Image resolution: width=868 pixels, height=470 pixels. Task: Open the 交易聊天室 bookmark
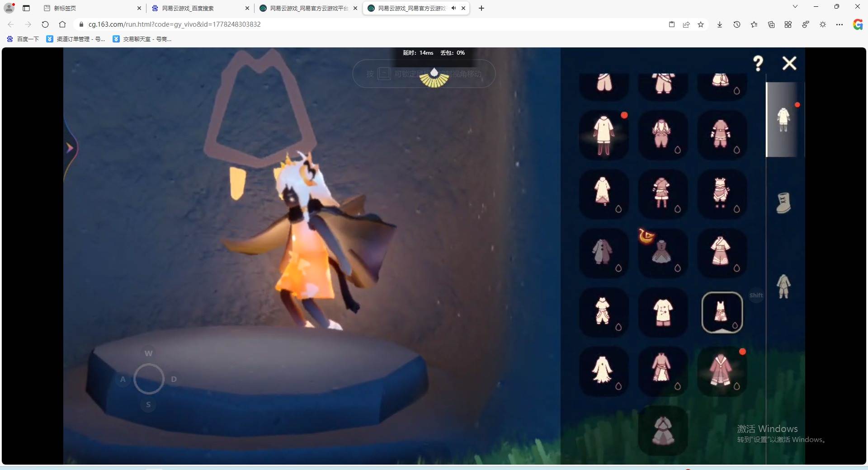pos(142,39)
